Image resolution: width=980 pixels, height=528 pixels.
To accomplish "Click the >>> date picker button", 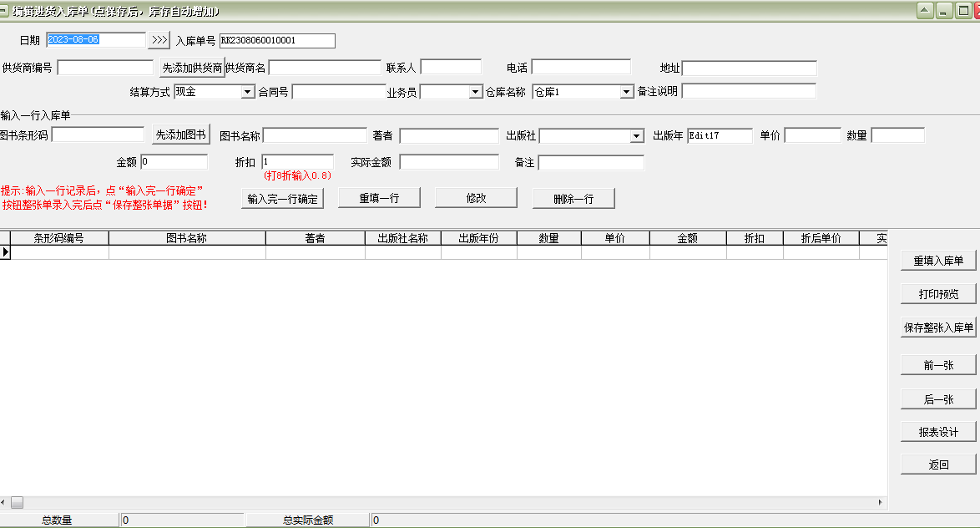I will (x=159, y=40).
